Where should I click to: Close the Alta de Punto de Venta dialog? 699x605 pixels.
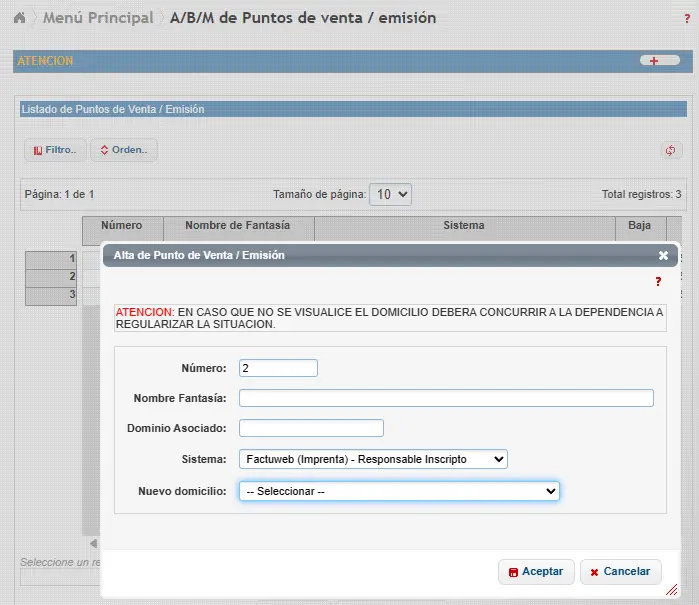click(663, 255)
